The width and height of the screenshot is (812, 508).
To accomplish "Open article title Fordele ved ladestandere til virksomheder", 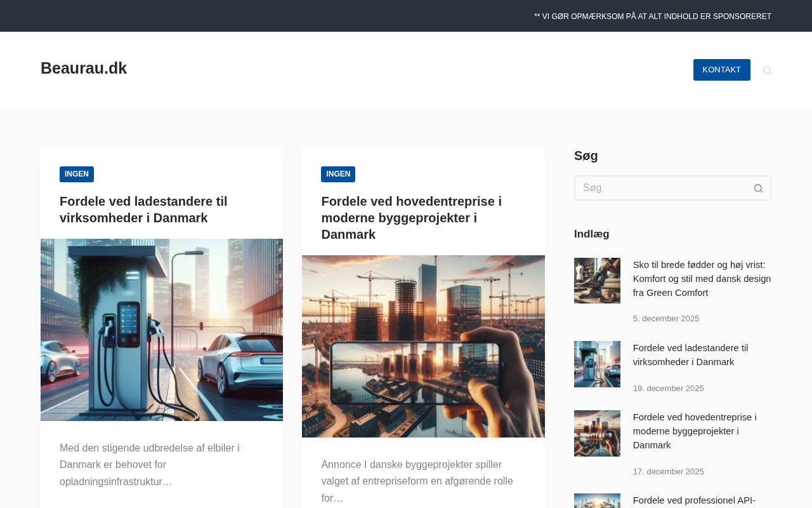I will [x=143, y=210].
